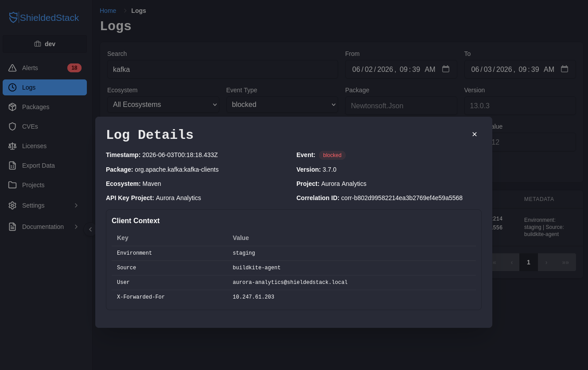This screenshot has height=370, width=588.
Task: Click the aurora-analytics@shieldedstack.local user value
Action: pos(290,283)
